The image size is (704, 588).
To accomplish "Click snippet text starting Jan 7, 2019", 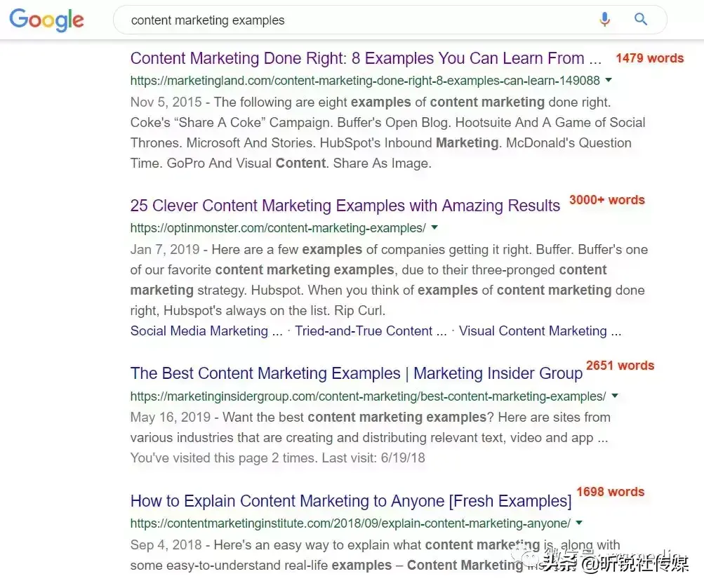I will pyautogui.click(x=390, y=280).
